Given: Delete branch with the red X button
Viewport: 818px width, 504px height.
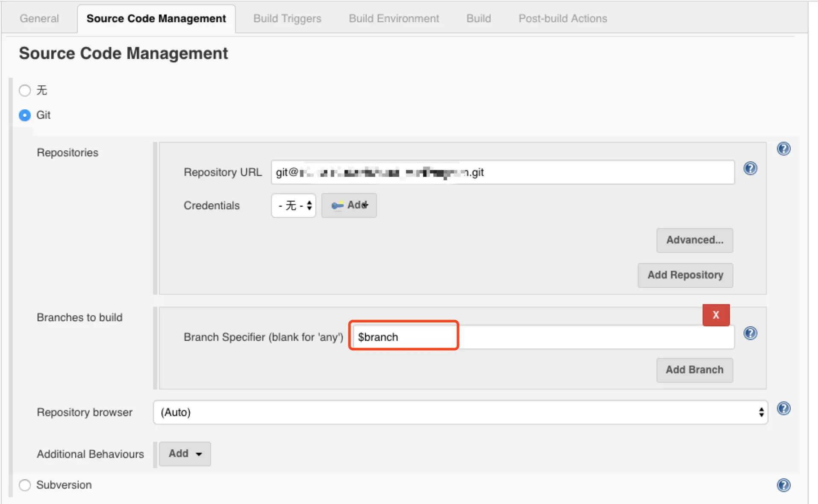Looking at the screenshot, I should click(716, 315).
